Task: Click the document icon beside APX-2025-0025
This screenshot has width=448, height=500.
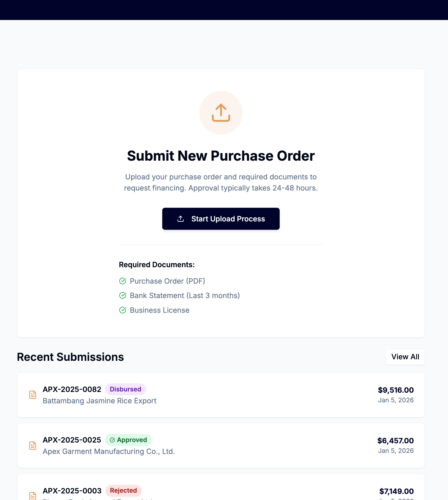Action: point(32,445)
